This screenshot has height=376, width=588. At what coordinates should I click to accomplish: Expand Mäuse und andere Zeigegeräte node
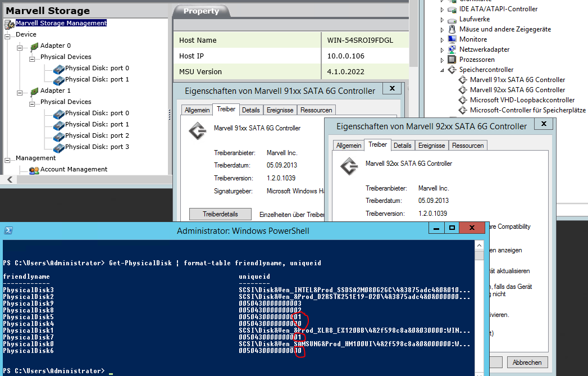click(442, 30)
